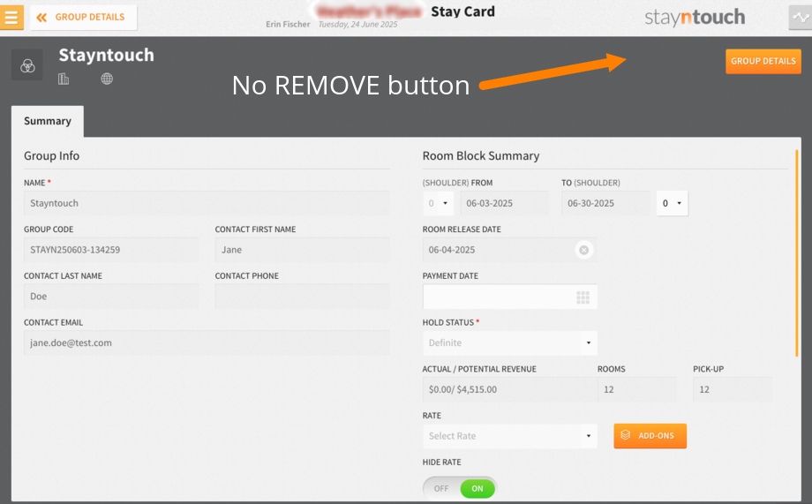Click the Contact First Name field
The image size is (812, 504).
(x=303, y=250)
